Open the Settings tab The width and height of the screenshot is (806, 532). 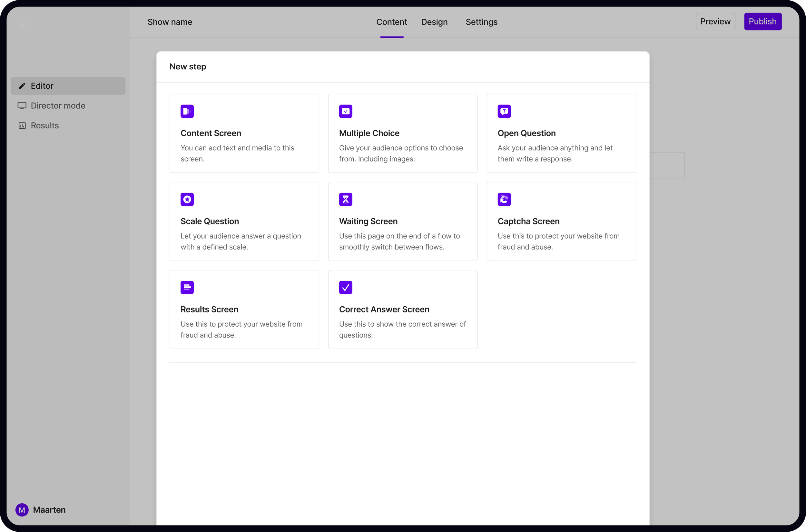[481, 22]
